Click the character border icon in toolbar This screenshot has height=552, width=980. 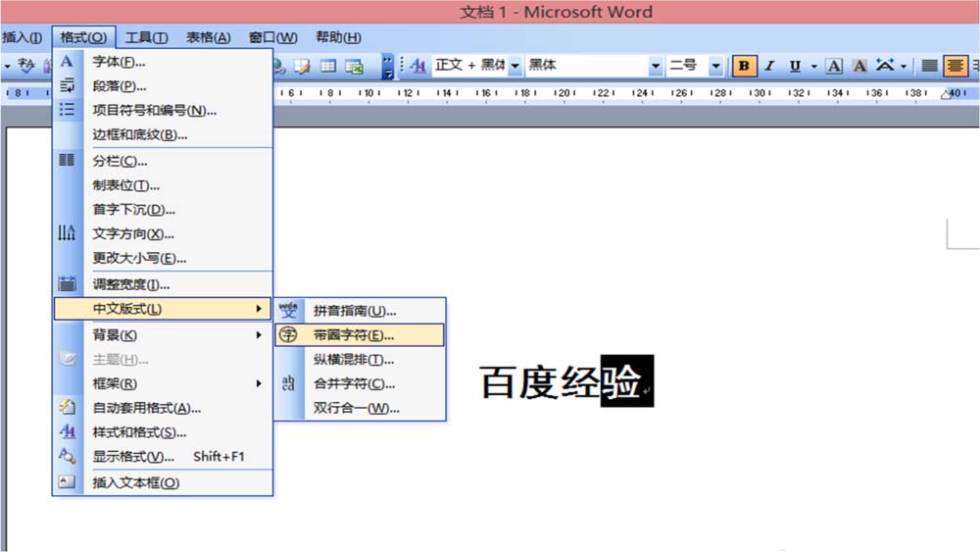point(834,66)
